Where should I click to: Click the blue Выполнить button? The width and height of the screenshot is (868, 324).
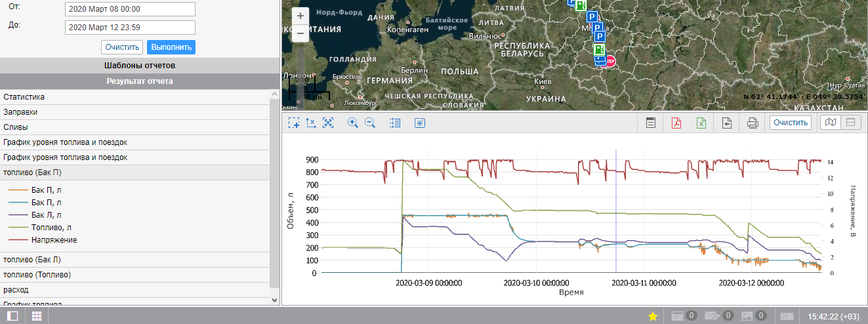point(171,47)
